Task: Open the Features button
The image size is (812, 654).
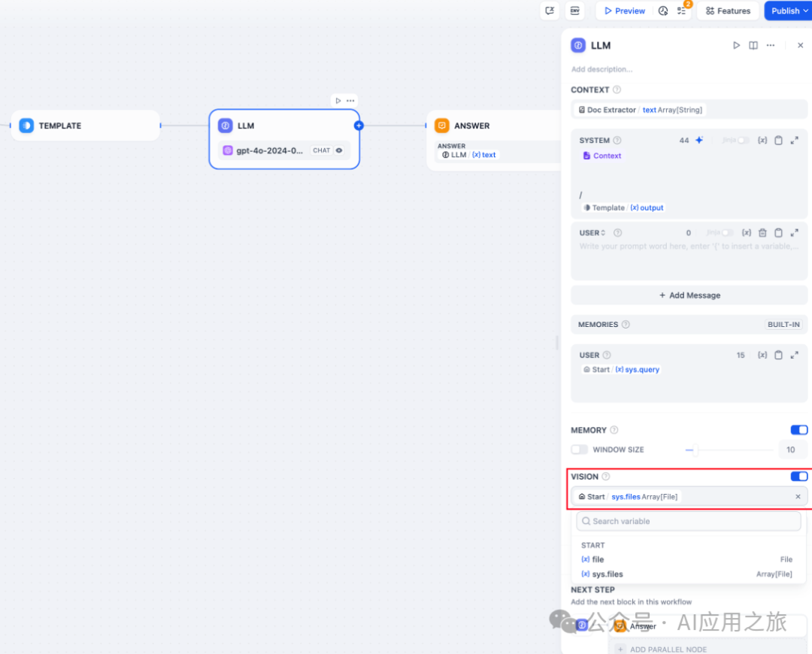Action: tap(727, 11)
